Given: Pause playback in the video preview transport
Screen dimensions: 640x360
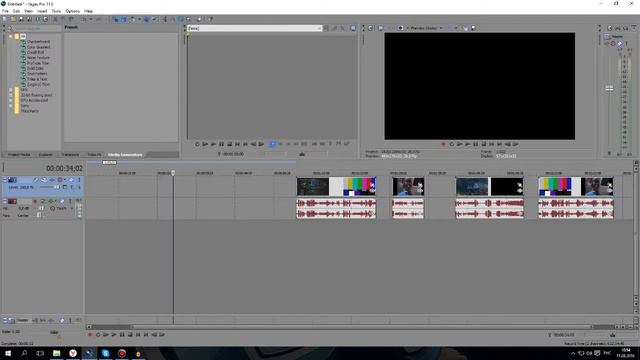Looking at the screenshot, I should (x=476, y=144).
